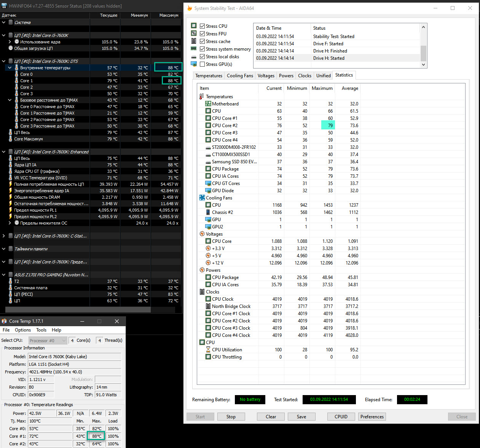Image resolution: width=480 pixels, height=448 pixels.
Task: Click the Chassis #2 fan row icon
Action: pos(208,212)
